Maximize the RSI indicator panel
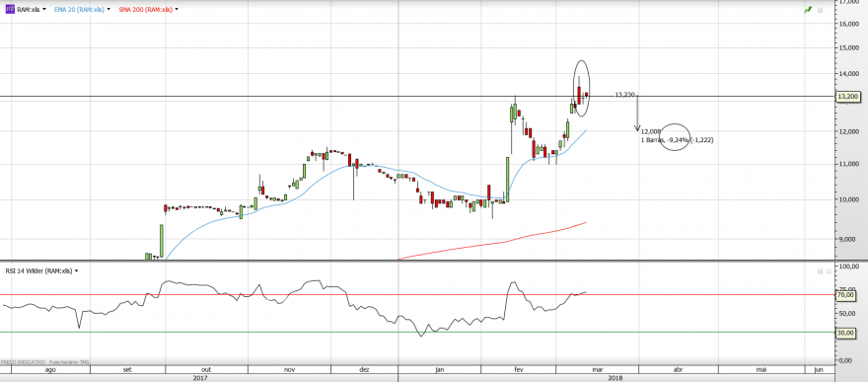This screenshot has height=382, width=868. point(821,271)
